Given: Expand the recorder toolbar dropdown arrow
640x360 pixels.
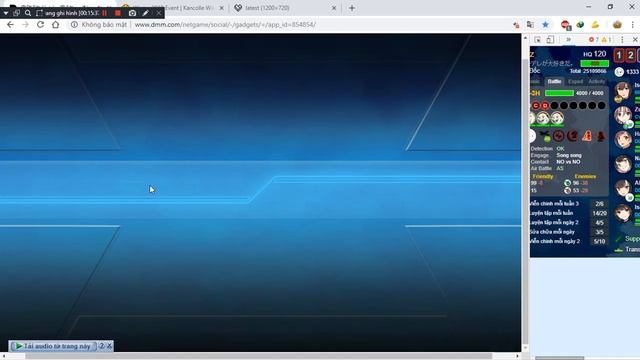Looking at the screenshot, I should 6,13.
